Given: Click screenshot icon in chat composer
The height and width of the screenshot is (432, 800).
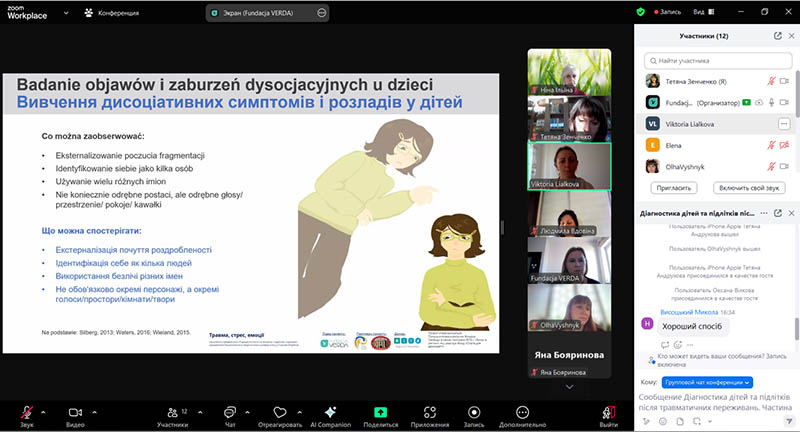Looking at the screenshot, I should (697, 421).
